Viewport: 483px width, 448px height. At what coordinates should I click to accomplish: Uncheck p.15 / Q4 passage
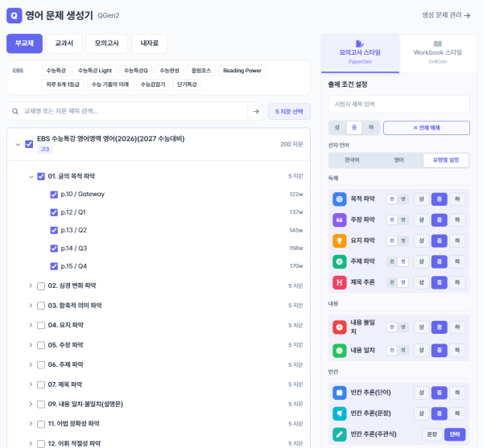(54, 266)
